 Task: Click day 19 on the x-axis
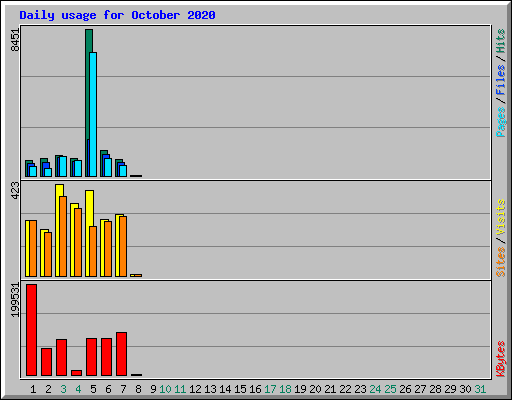300,389
